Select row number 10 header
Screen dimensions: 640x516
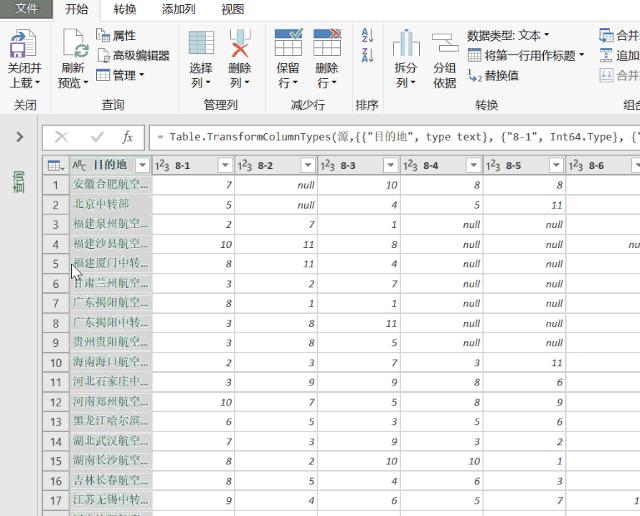[56, 363]
